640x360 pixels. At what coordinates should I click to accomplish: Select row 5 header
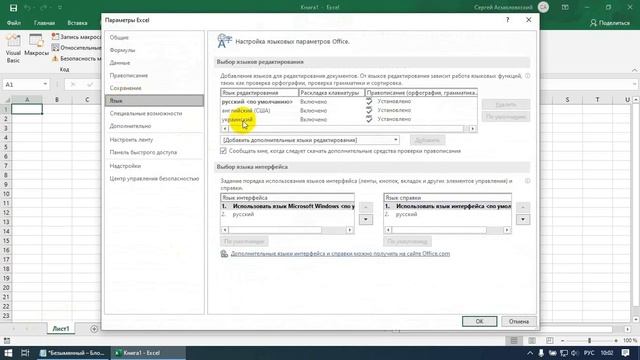(6, 147)
